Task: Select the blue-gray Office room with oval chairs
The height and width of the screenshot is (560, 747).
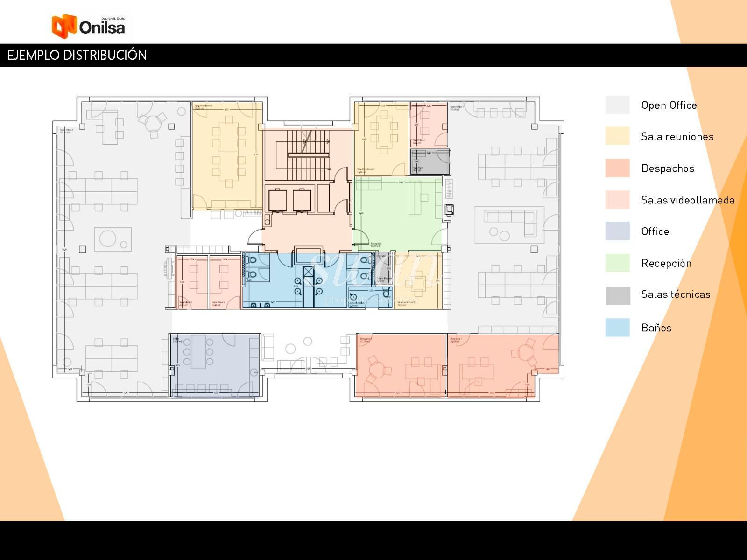Action: click(215, 364)
